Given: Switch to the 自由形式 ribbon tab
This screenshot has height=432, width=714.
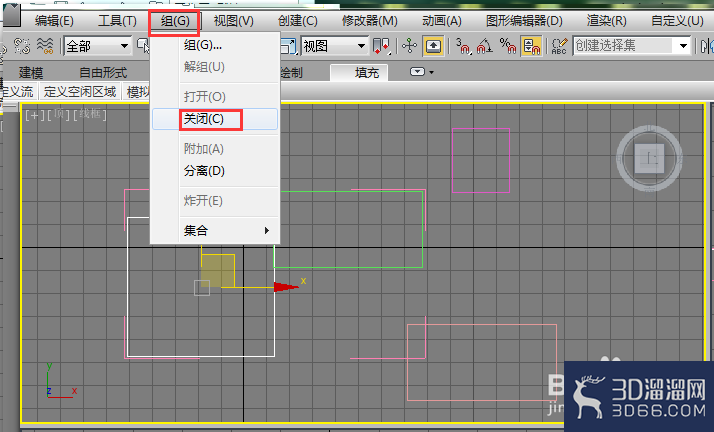Looking at the screenshot, I should tap(103, 72).
